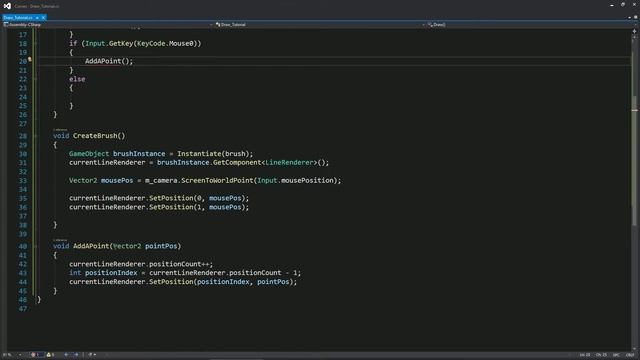Click the Visual Studio logo icon
Viewport: 640px width, 360px height.
coord(7,6)
